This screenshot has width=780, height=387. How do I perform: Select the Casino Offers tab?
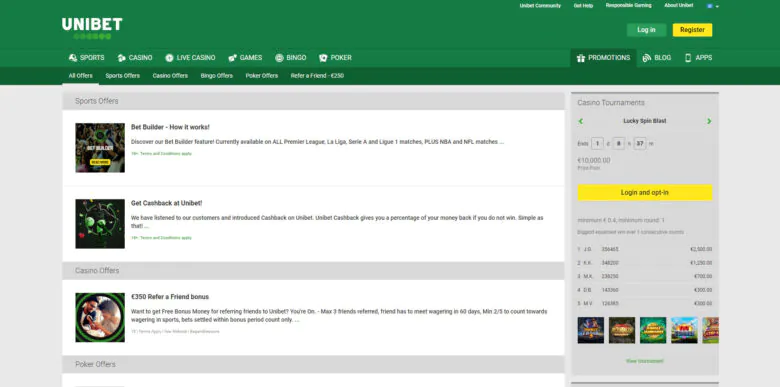170,76
